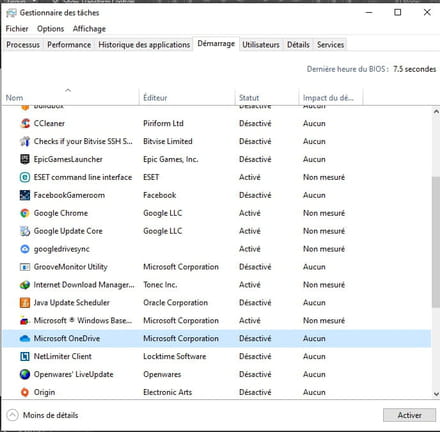Maximize the Task Manager window
This screenshot has width=440, height=432.
click(x=398, y=13)
